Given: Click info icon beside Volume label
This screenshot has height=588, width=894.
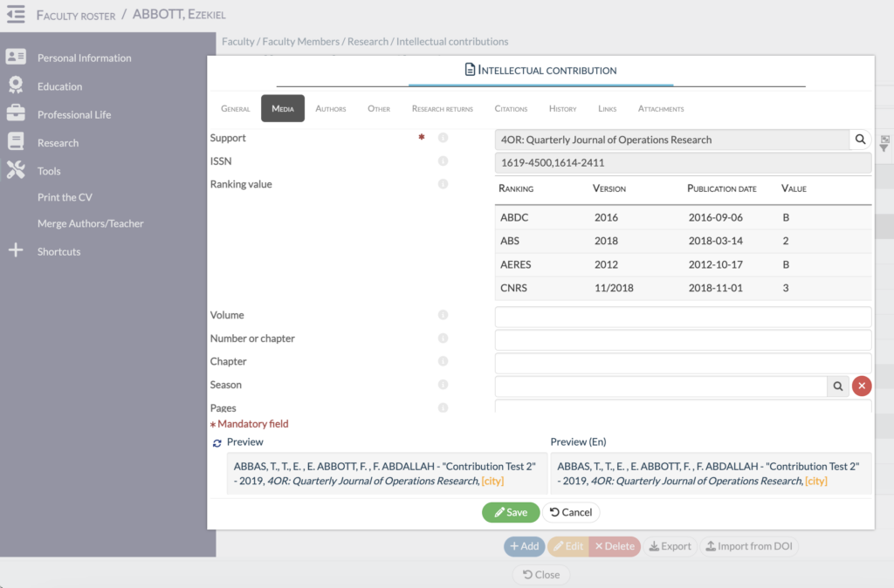Looking at the screenshot, I should pos(443,315).
